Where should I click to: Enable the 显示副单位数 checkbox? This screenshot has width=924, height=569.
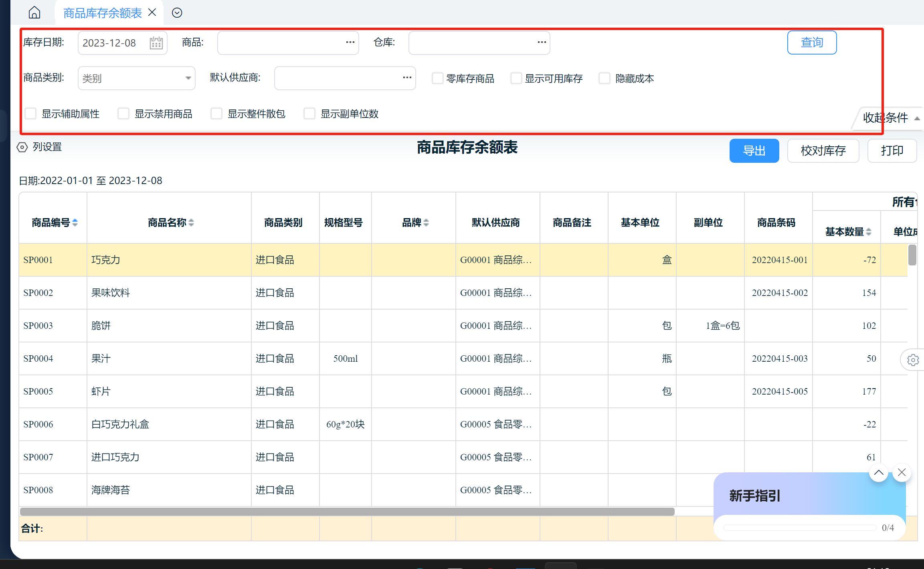click(x=309, y=113)
